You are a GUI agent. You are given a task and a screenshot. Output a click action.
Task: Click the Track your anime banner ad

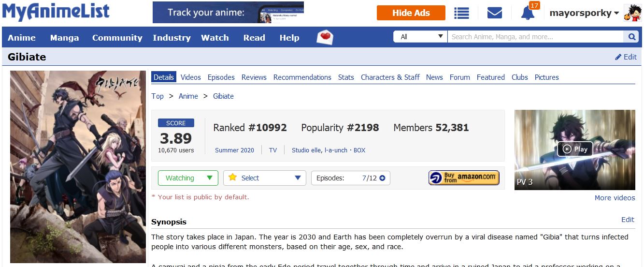click(x=228, y=13)
